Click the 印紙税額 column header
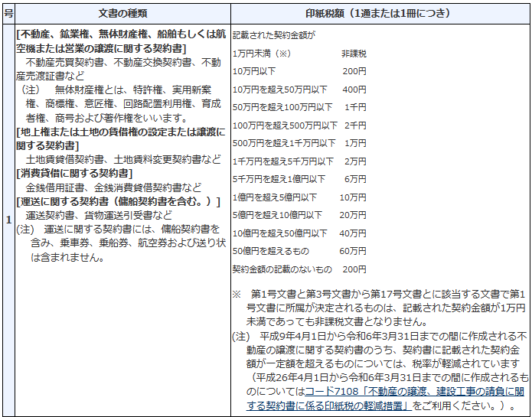This screenshot has width=532, height=417. [x=378, y=13]
